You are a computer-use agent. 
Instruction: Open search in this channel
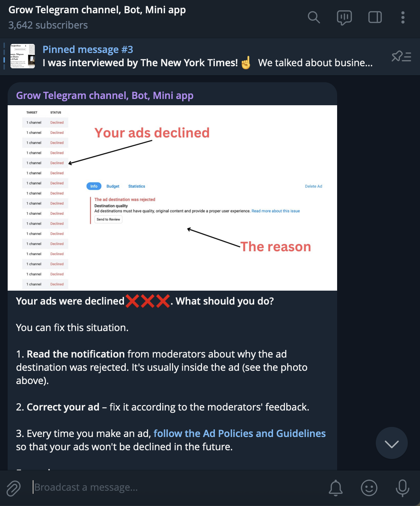click(x=313, y=17)
